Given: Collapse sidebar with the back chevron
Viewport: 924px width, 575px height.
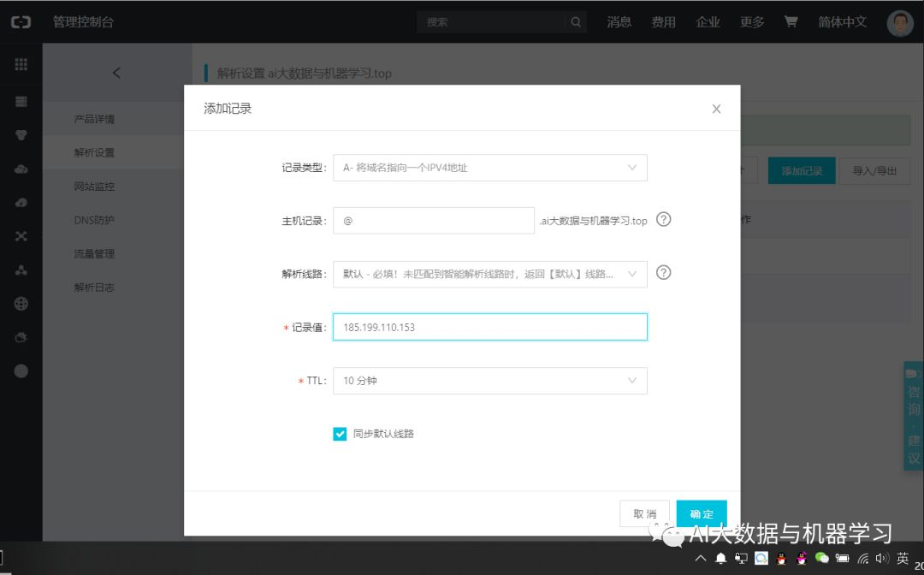Looking at the screenshot, I should 116,73.
